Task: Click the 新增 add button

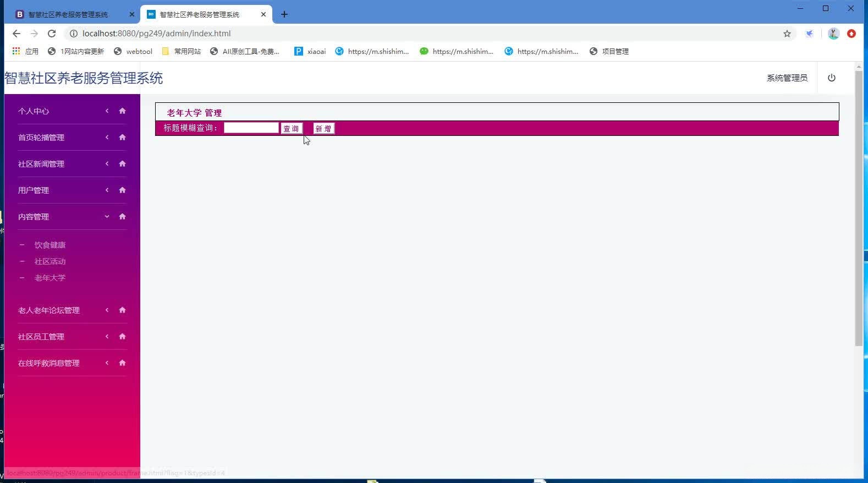Action: 323,129
